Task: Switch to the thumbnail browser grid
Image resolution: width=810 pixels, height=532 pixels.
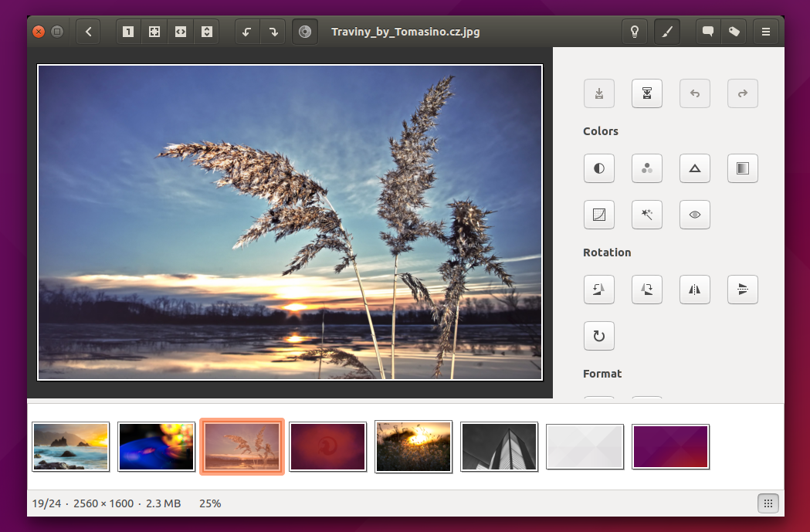Action: (x=768, y=503)
